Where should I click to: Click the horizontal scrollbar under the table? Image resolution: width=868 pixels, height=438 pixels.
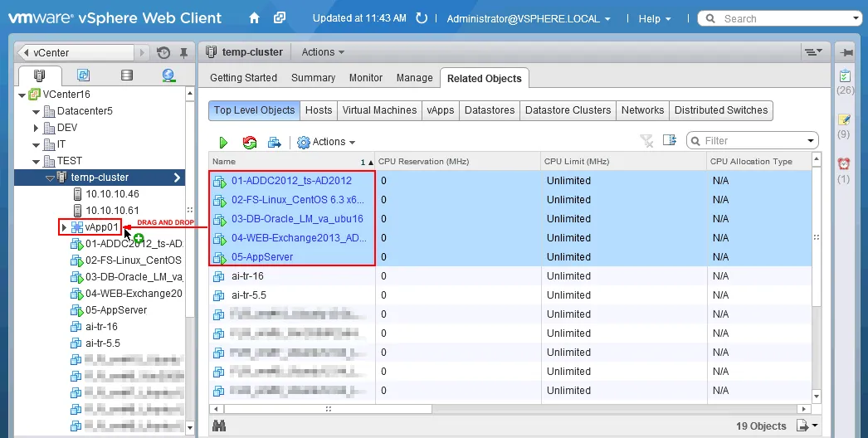328,409
